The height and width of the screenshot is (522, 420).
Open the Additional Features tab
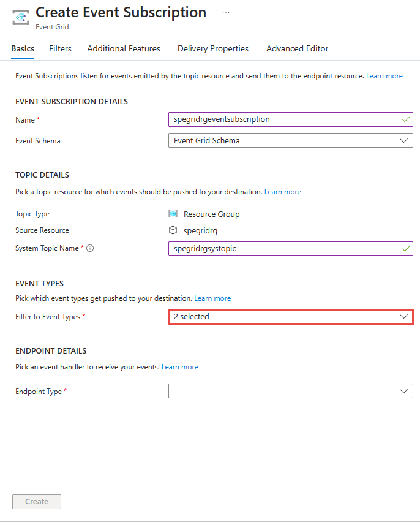click(123, 48)
